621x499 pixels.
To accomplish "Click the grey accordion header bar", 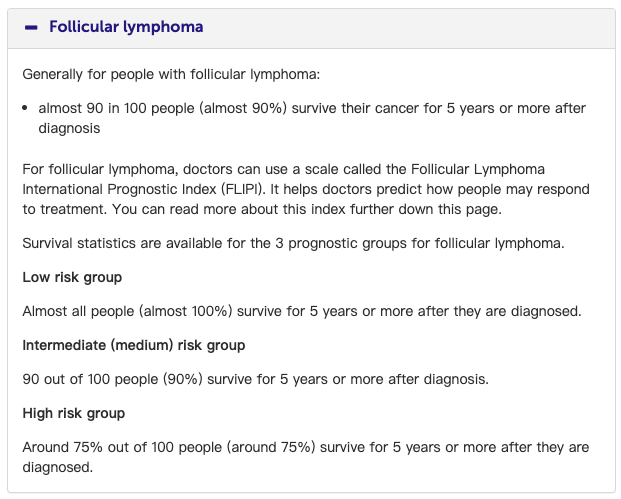I will 311,29.
